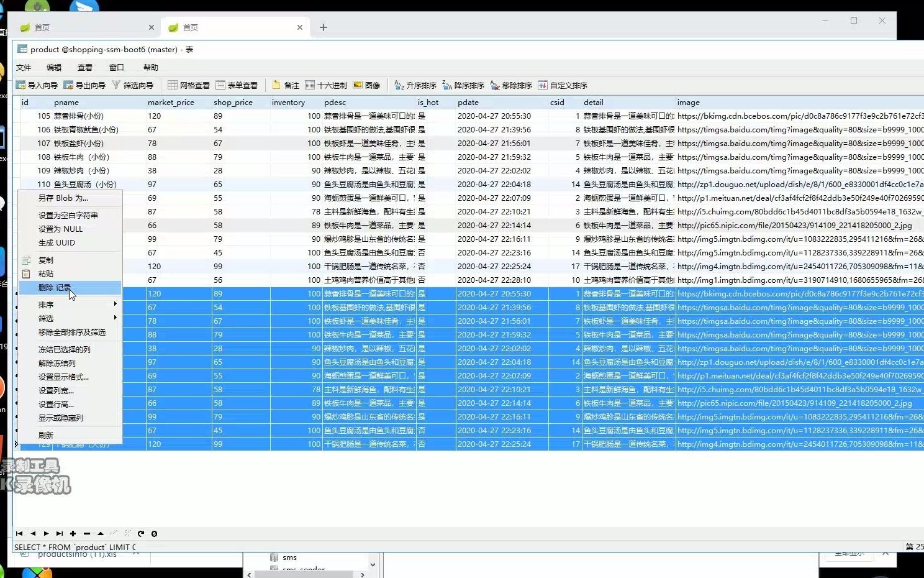Select 冻结已选择的列 option
This screenshot has width=924, height=578.
point(70,349)
